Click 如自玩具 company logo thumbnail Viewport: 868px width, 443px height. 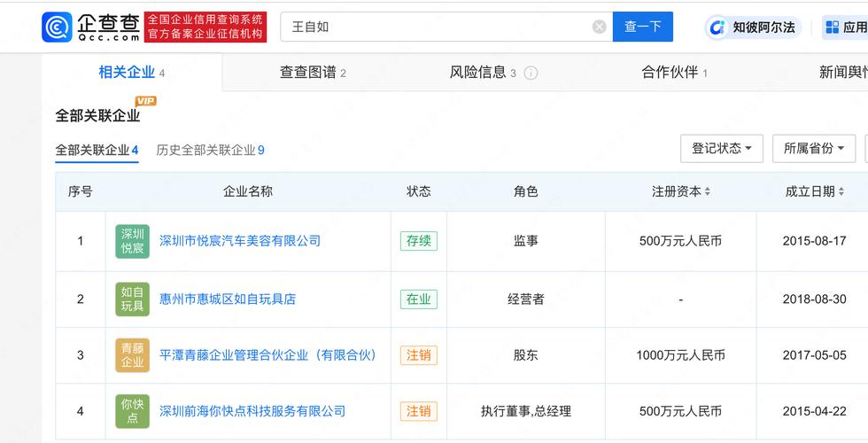coord(132,299)
